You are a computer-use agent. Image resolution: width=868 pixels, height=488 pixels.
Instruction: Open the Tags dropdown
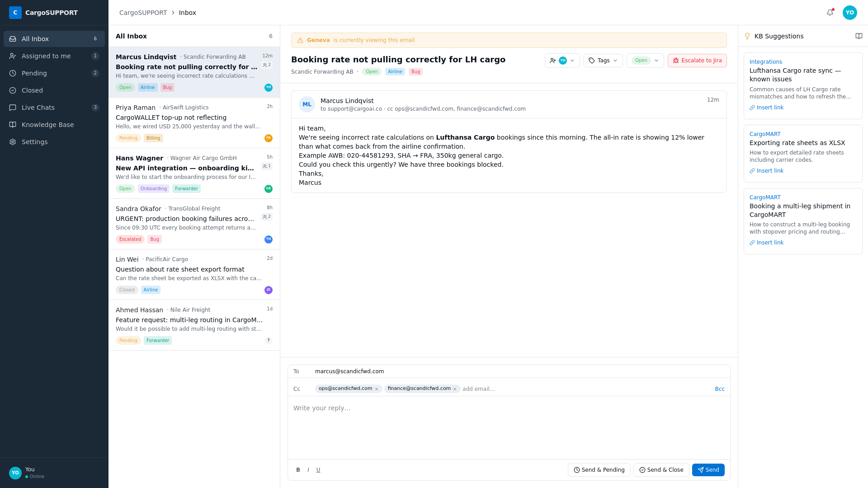click(603, 61)
